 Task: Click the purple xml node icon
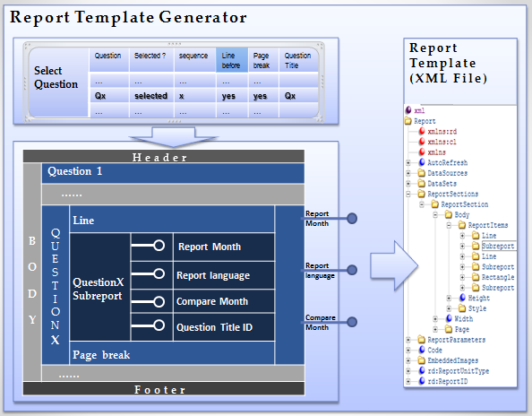[x=408, y=110]
